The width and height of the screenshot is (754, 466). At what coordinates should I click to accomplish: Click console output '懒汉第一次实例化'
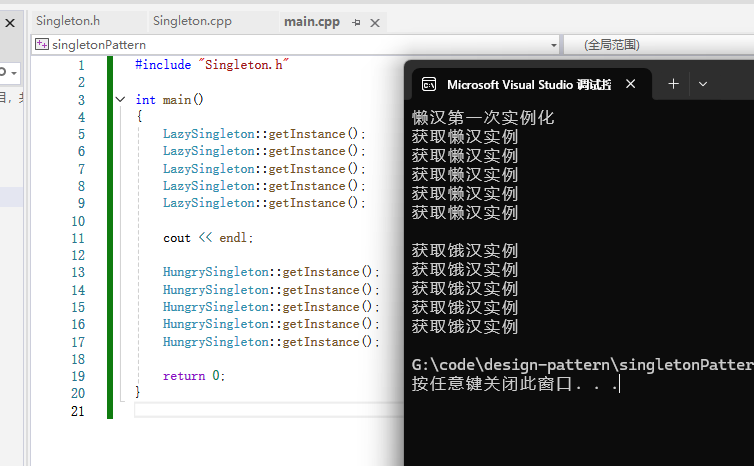483,117
